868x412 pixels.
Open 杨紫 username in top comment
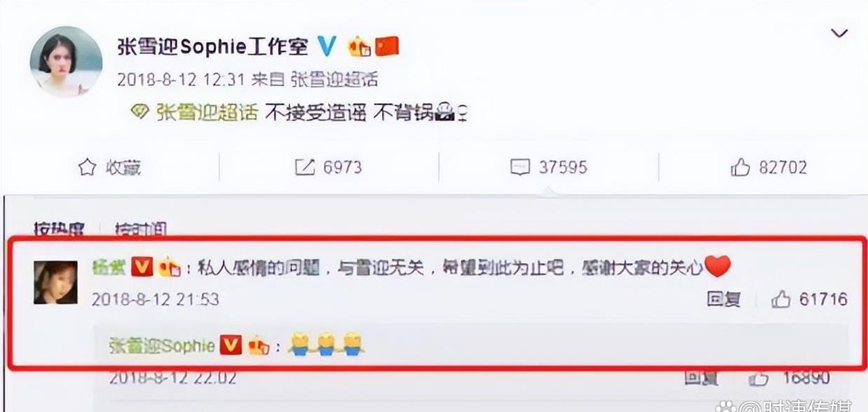click(x=109, y=267)
